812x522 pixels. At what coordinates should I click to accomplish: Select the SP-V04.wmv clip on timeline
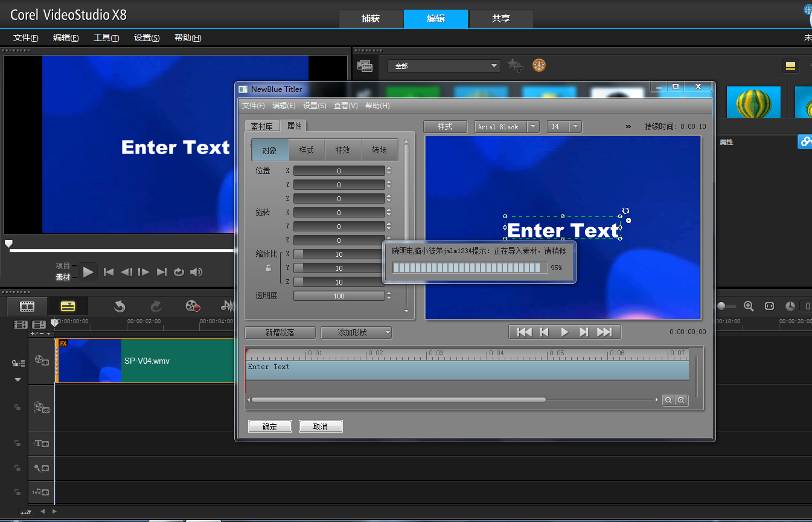point(145,361)
